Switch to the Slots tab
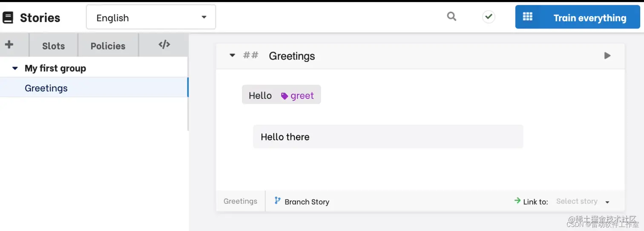 (53, 46)
